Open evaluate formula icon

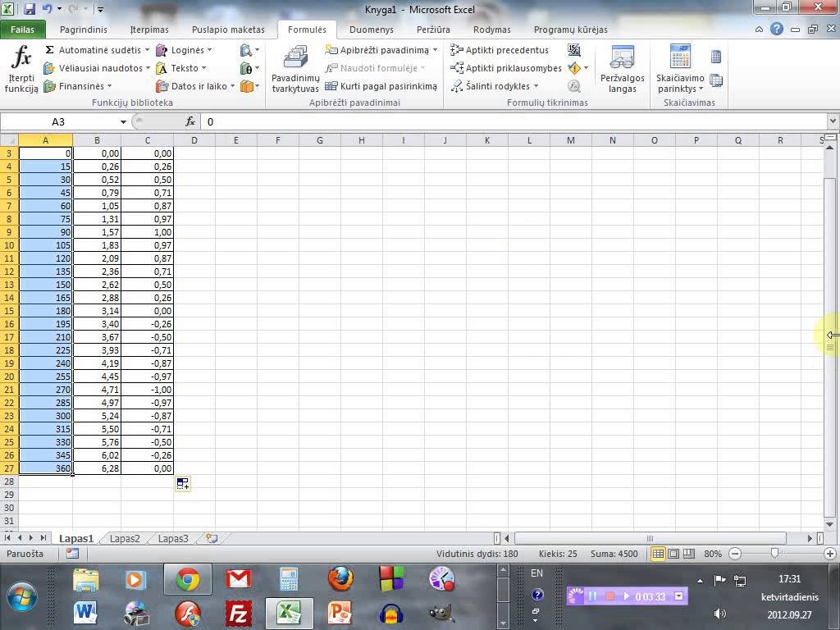point(573,85)
